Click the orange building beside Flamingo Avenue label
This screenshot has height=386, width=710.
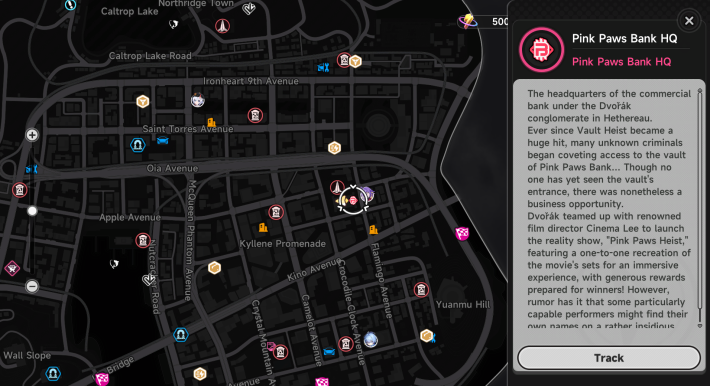[374, 230]
